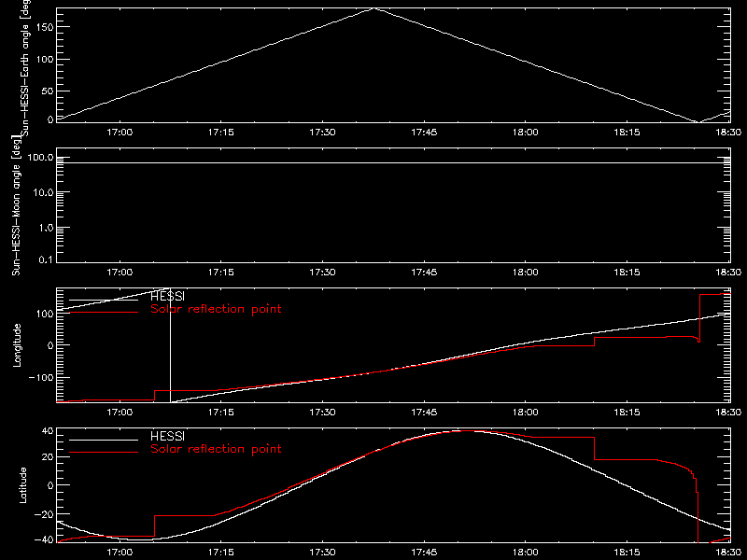Click the 100.0 tick on Moon angle axis

(40, 158)
